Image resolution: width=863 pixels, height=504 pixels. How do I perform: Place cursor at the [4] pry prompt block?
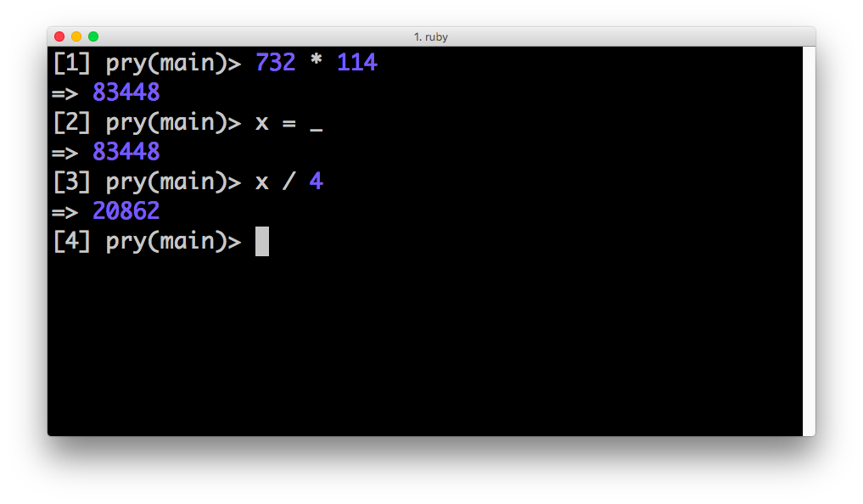[262, 241]
